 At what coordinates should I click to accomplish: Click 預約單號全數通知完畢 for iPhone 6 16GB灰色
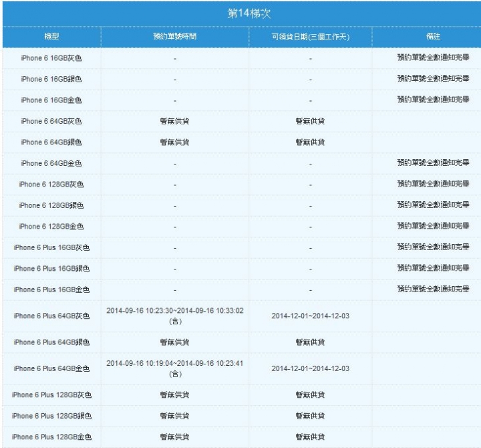[433, 57]
